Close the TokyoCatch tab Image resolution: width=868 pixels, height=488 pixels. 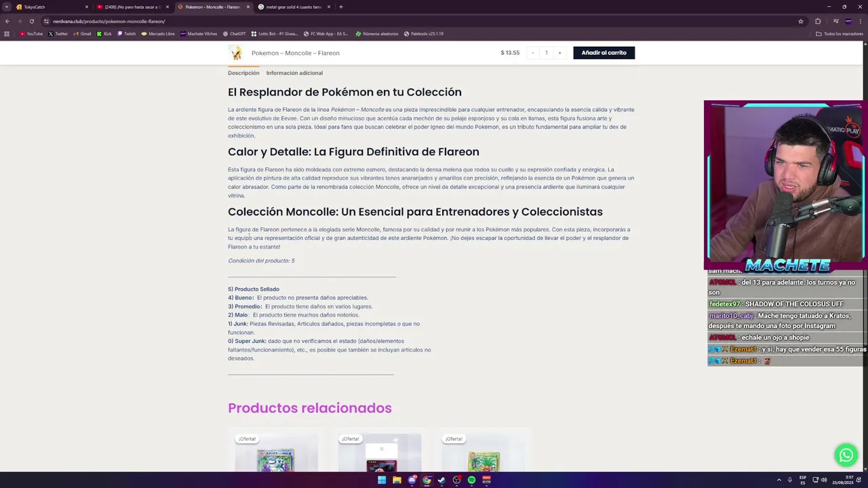87,7
